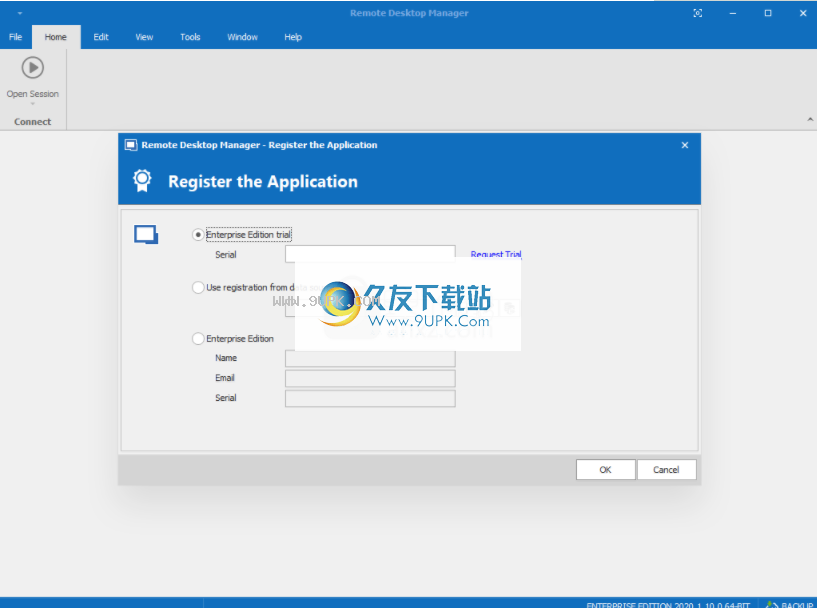Click the Enterprise Edition Name field

(x=370, y=358)
